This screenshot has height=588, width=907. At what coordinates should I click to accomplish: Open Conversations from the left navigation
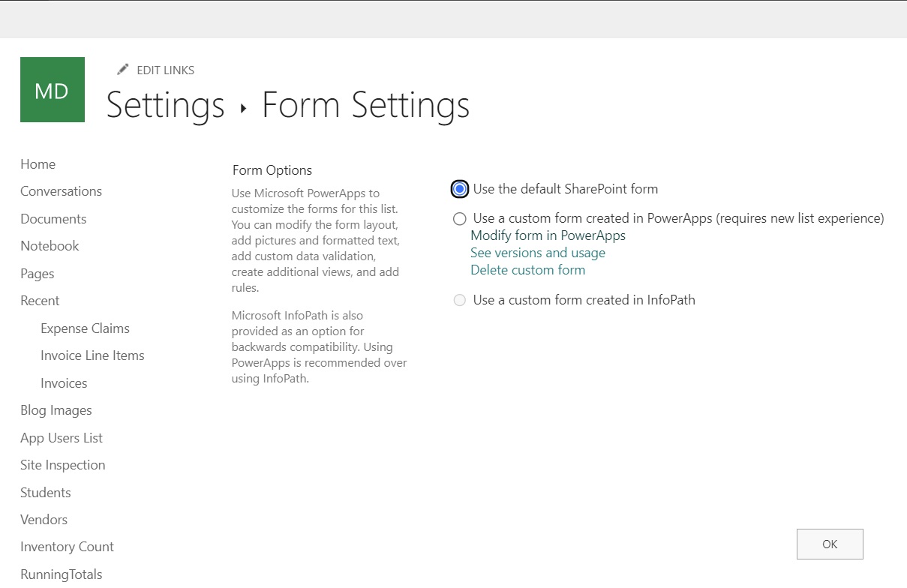coord(61,191)
